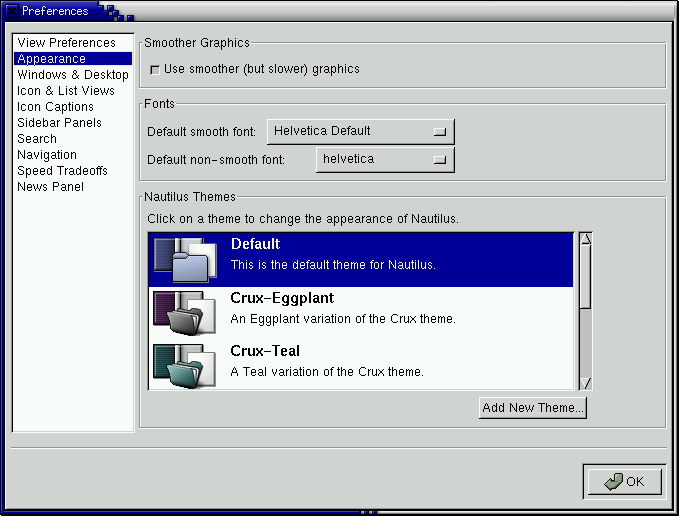679x516 pixels.
Task: Enable smoother (but slower) graphics checkbox
Action: tap(154, 70)
